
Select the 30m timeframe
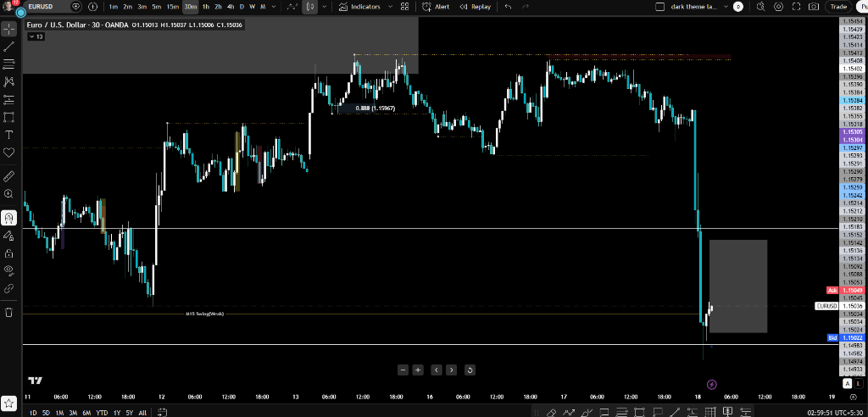coord(191,7)
